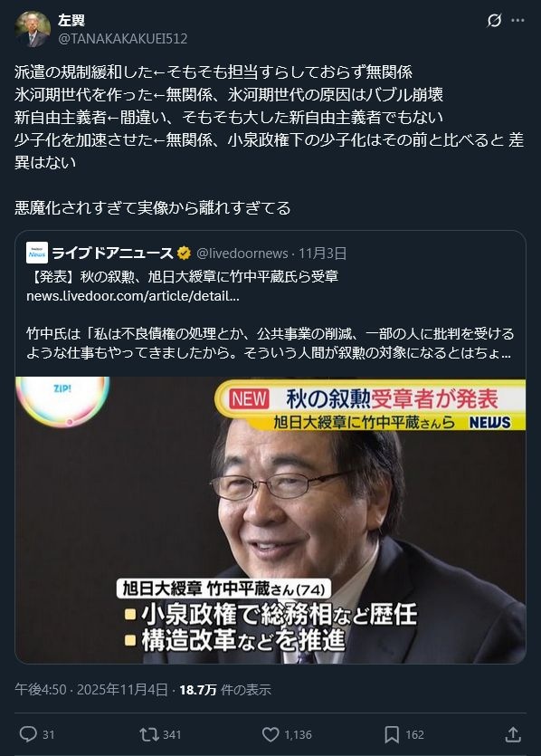Viewport: 541px width, 756px height.
Task: Open the 竹中平蔵 news image thumbnail
Action: coord(270,520)
